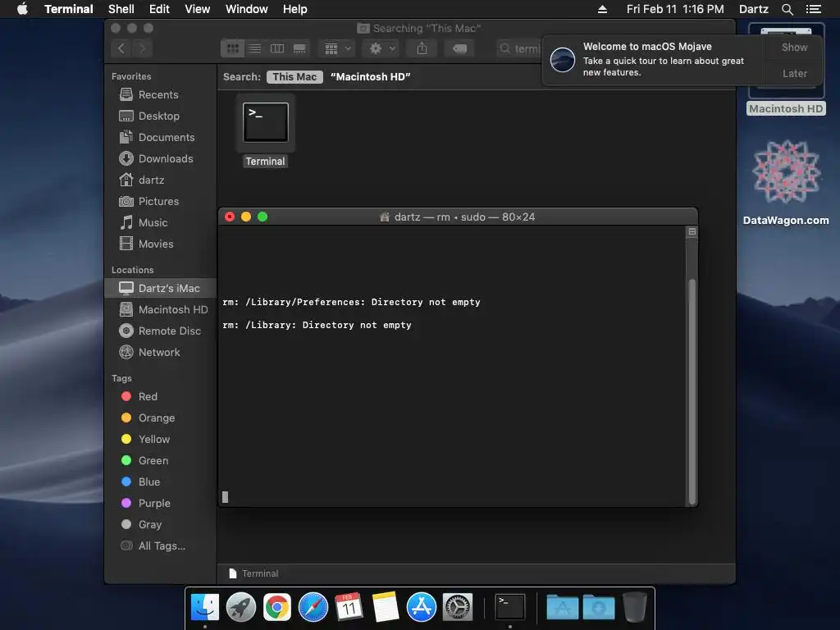This screenshot has height=630, width=840.
Task: Open Calendar icon in the Dock
Action: tap(349, 607)
